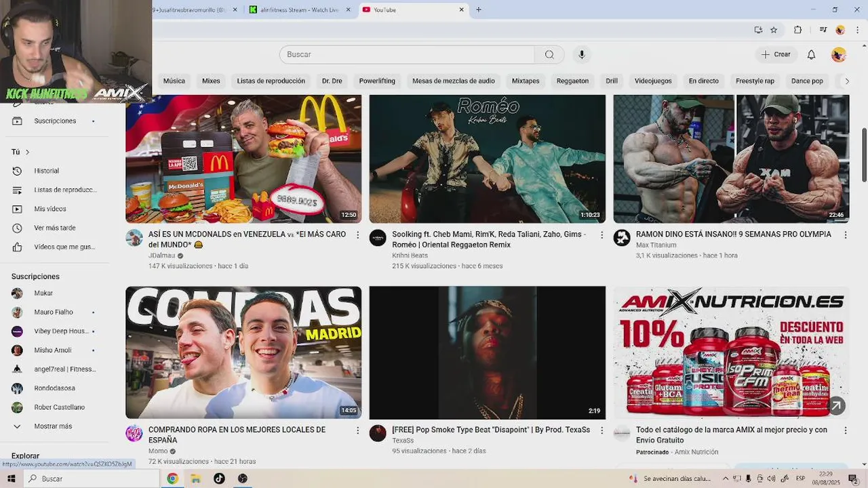Open Chrome media controls icon

823,30
